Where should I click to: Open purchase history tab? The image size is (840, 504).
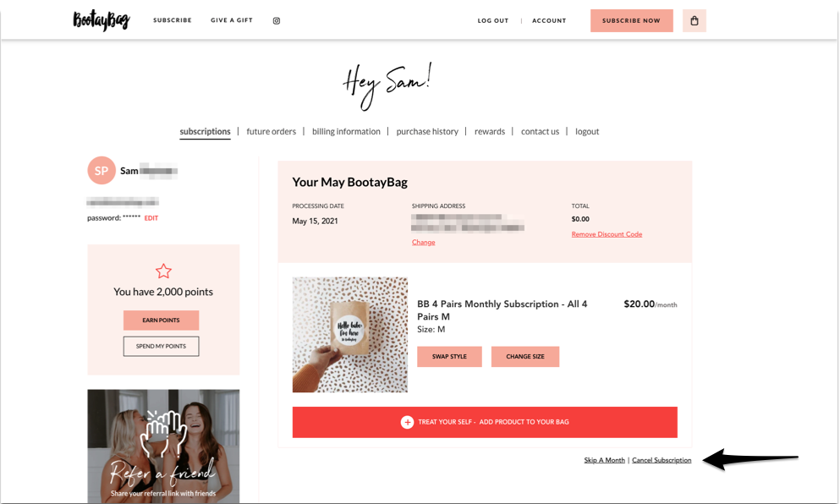[x=427, y=132]
